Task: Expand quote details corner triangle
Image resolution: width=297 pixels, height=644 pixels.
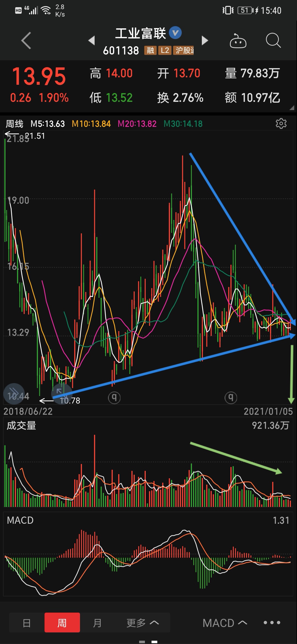Action: pyautogui.click(x=292, y=108)
